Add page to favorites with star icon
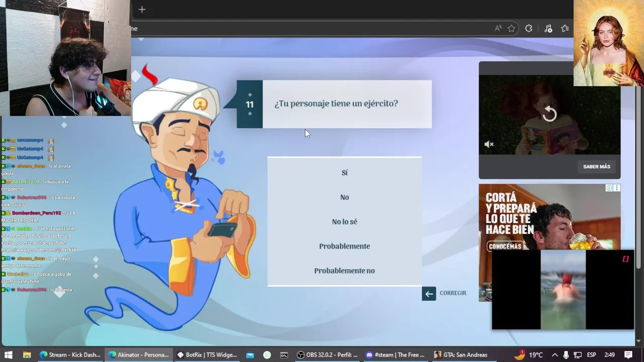This screenshot has height=362, width=644. point(512,29)
